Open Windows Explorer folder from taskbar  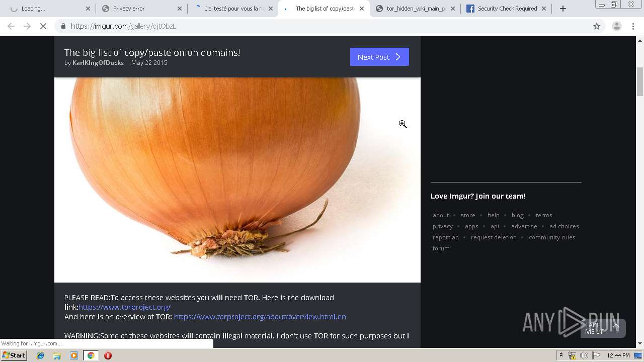click(57, 355)
